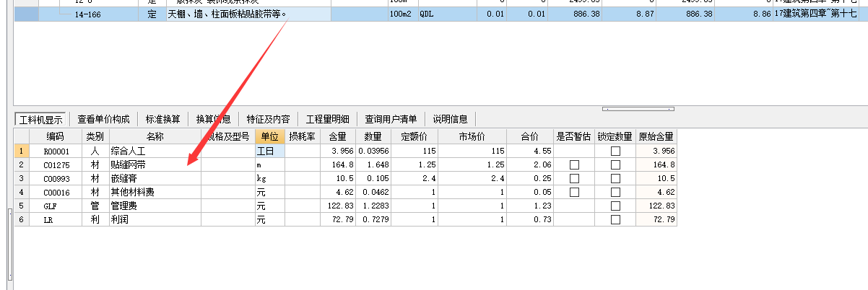Click 合价 value 4.55 for 综合人工

pyautogui.click(x=530, y=151)
